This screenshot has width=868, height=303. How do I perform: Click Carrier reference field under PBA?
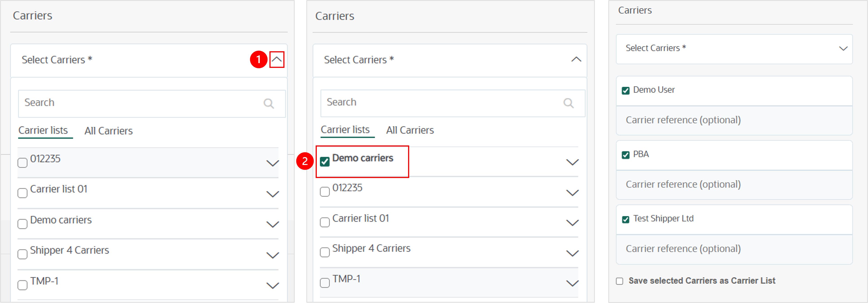point(734,185)
